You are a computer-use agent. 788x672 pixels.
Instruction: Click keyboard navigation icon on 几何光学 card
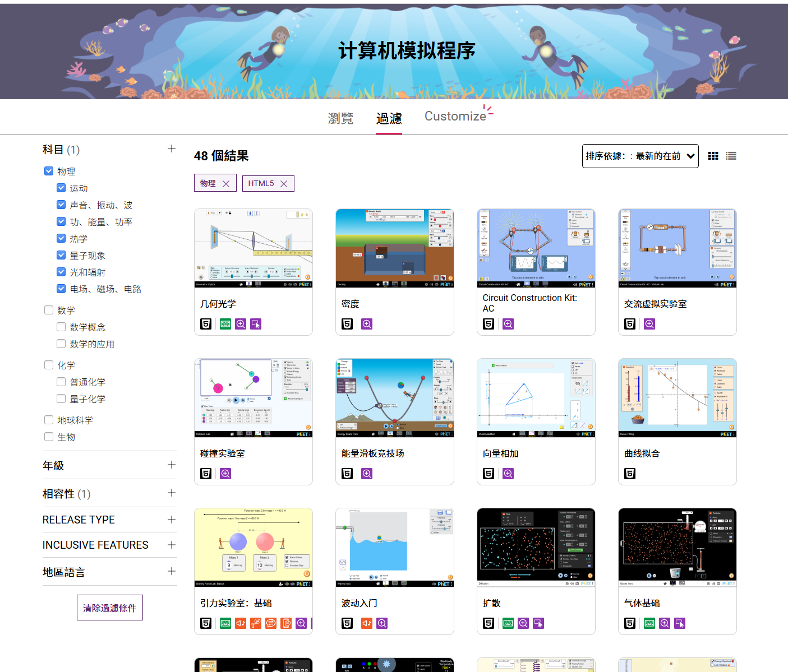coord(225,324)
